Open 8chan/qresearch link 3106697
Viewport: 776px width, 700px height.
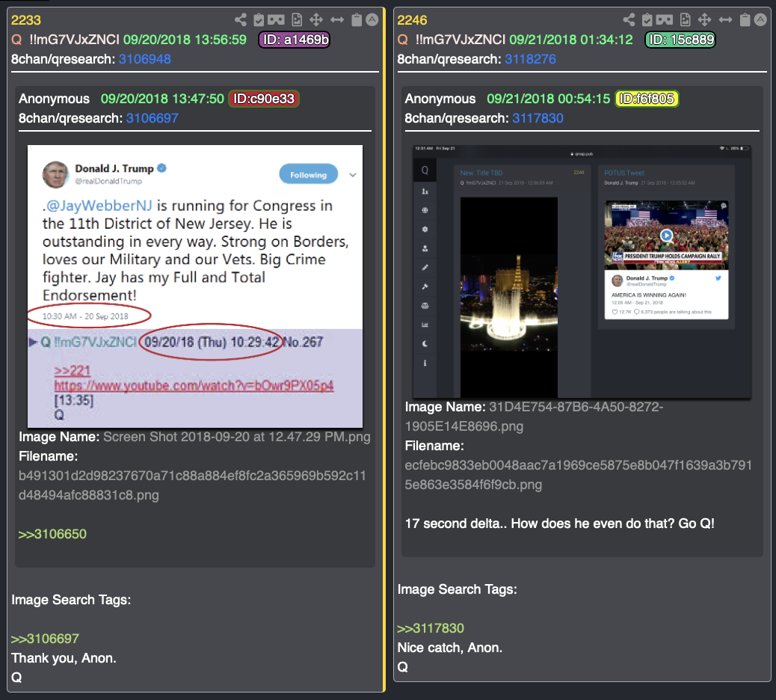click(x=152, y=118)
